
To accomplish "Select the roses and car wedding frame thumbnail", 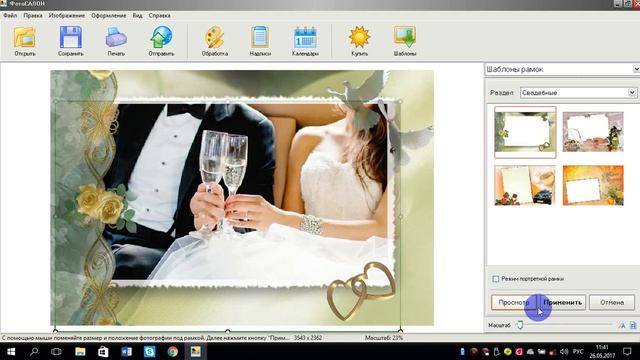I will pyautogui.click(x=525, y=185).
